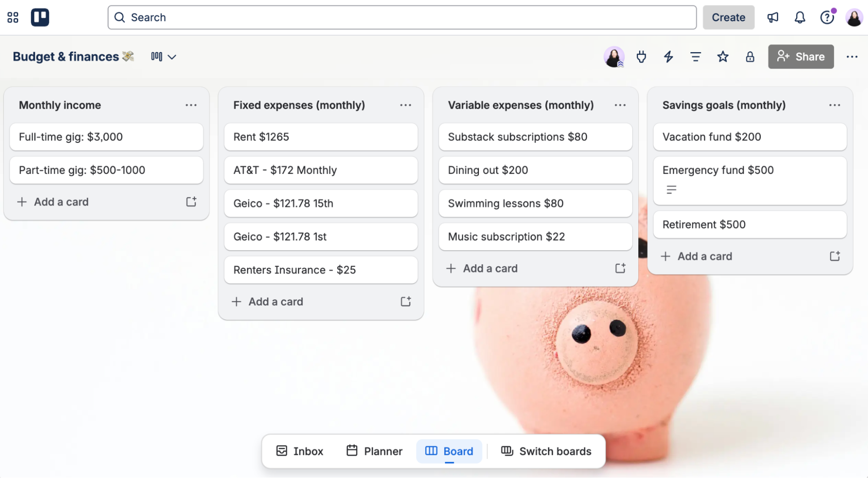Click the megaphone announcements icon

(773, 17)
